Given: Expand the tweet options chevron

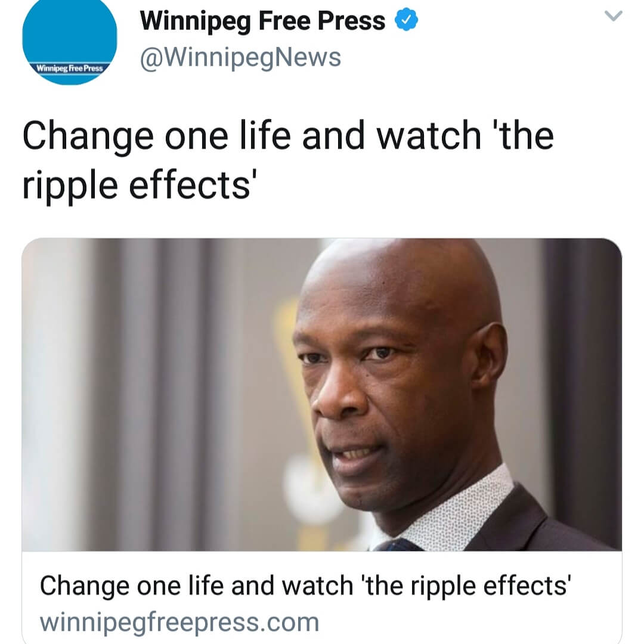Looking at the screenshot, I should [x=614, y=16].
